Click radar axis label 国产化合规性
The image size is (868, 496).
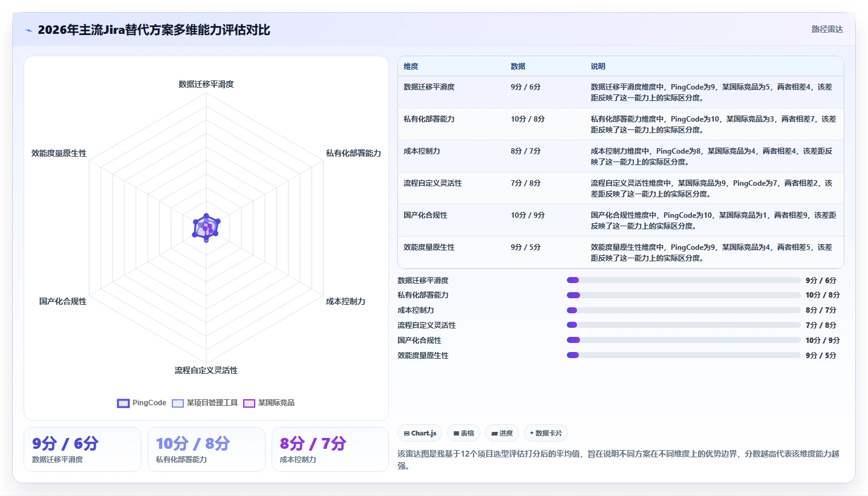[x=63, y=301]
